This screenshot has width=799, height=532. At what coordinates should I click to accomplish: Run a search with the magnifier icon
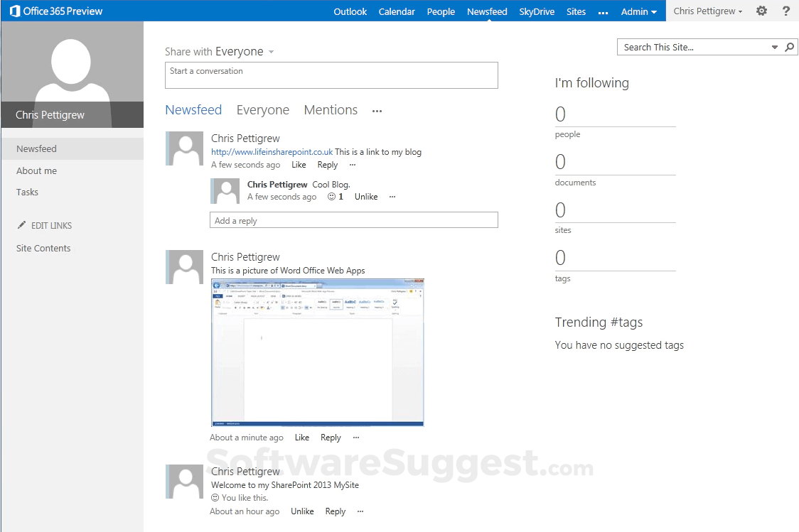tap(789, 46)
